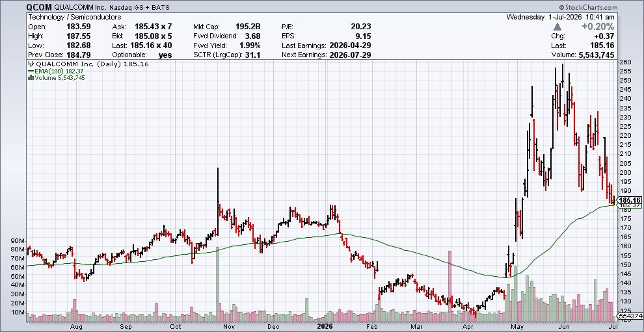Click the Next Earnings date 2026-07-29
Image resolution: width=644 pixels, height=332 pixels.
351,55
